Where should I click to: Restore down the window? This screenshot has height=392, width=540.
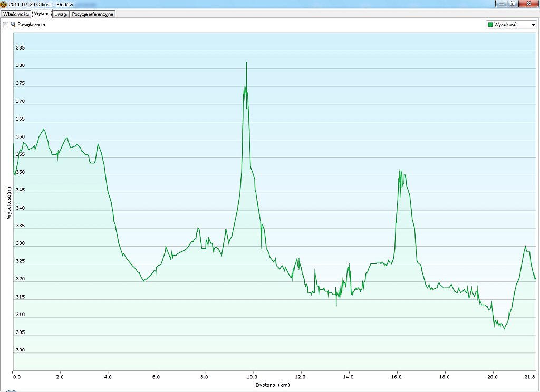click(x=512, y=4)
